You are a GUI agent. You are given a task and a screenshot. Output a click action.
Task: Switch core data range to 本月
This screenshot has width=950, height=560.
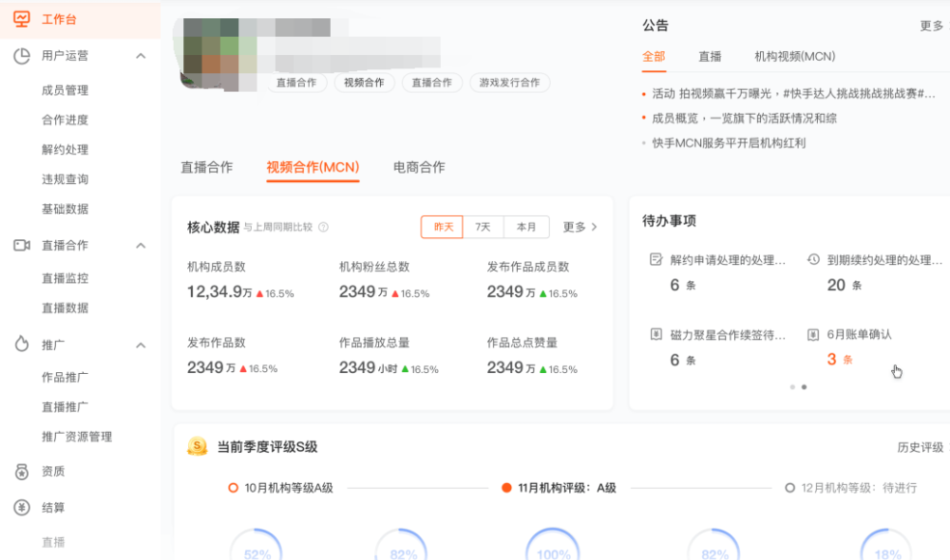tap(526, 227)
